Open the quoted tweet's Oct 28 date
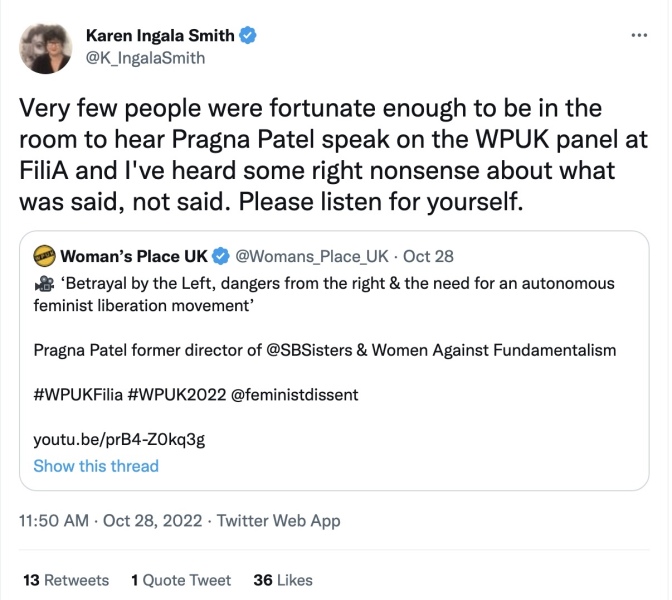The width and height of the screenshot is (672, 600). pyautogui.click(x=430, y=256)
